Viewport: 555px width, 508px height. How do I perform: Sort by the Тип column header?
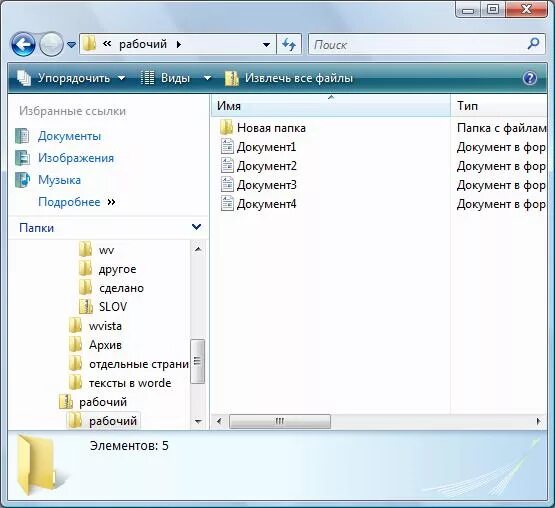pos(499,105)
